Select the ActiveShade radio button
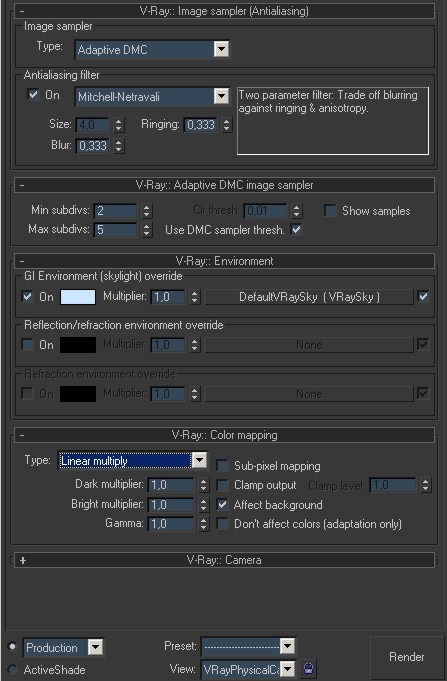This screenshot has width=447, height=681. (13, 669)
